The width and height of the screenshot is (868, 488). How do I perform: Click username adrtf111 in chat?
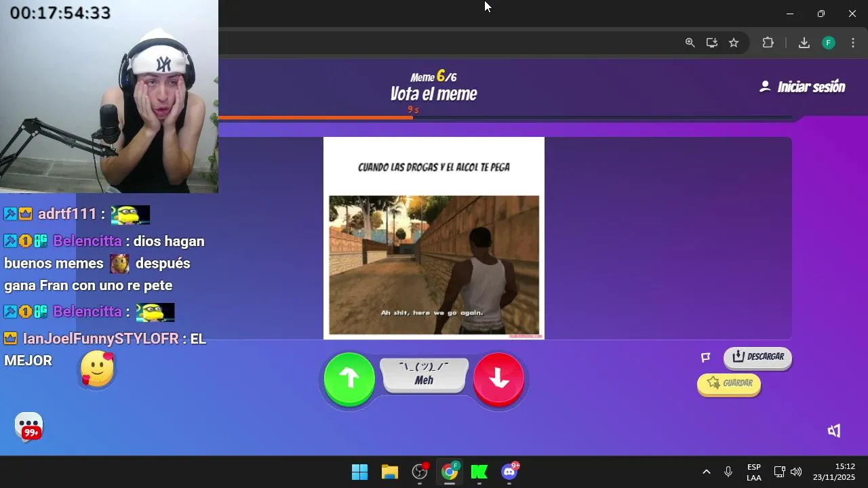point(67,214)
